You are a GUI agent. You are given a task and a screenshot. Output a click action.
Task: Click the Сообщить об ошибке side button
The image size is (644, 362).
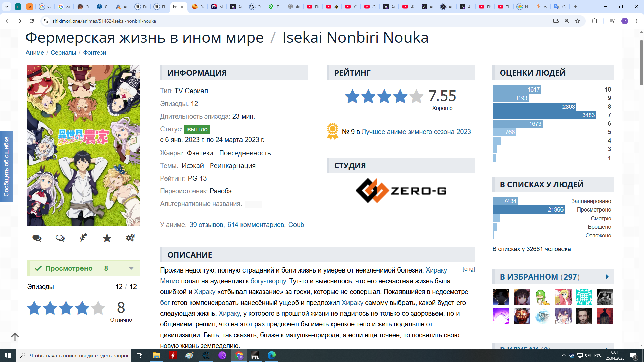tap(6, 167)
